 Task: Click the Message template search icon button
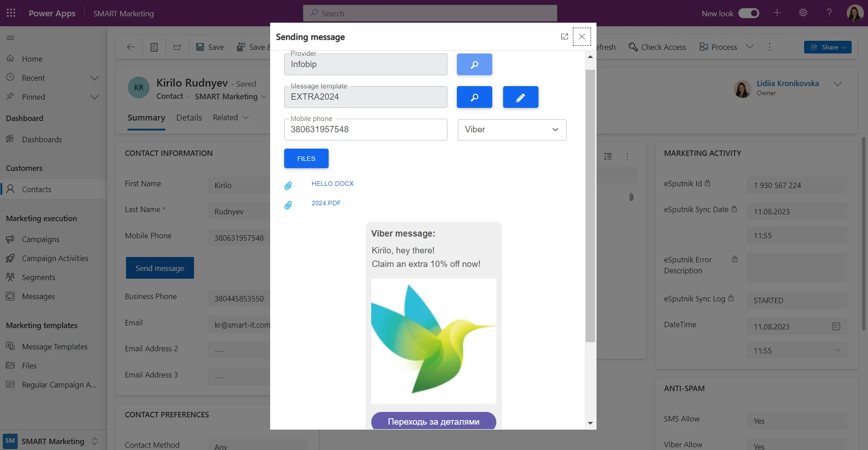click(474, 97)
